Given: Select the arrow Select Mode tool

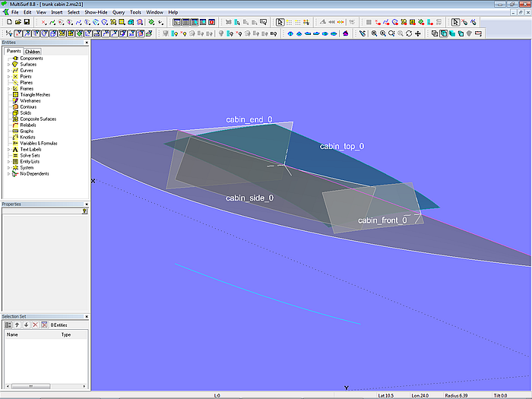Looking at the screenshot, I should pyautogui.click(x=280, y=22).
